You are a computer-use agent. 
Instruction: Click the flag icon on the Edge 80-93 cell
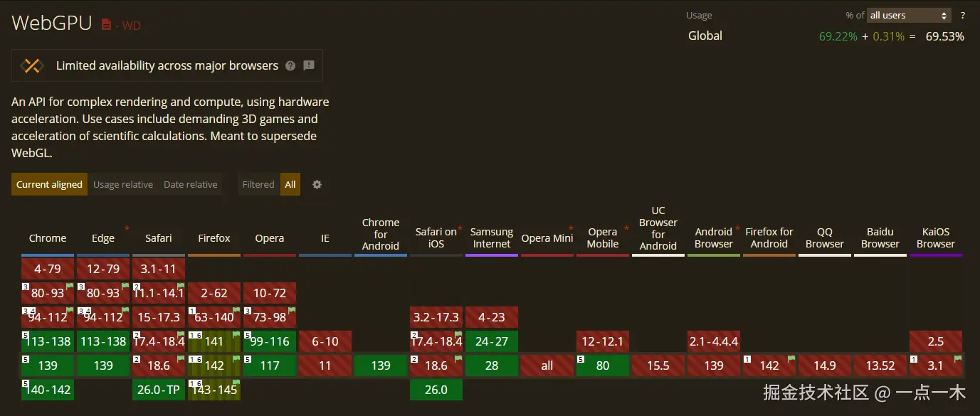(x=124, y=287)
